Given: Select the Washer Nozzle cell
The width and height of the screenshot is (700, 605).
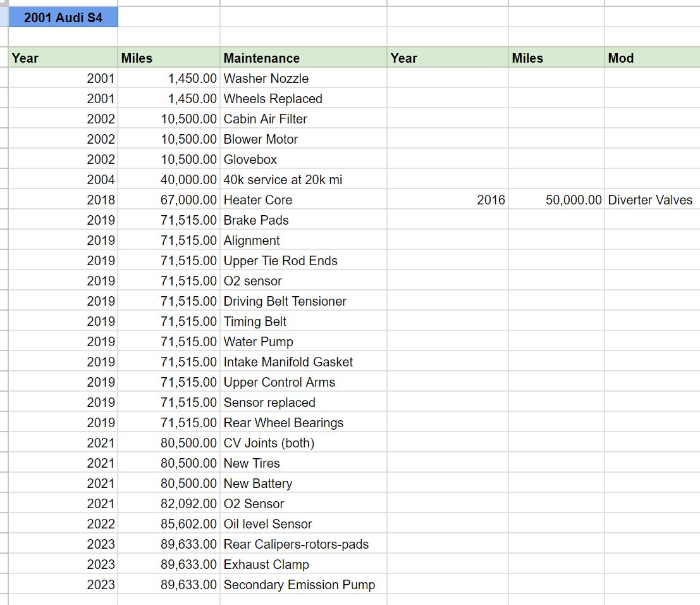Looking at the screenshot, I should (304, 78).
